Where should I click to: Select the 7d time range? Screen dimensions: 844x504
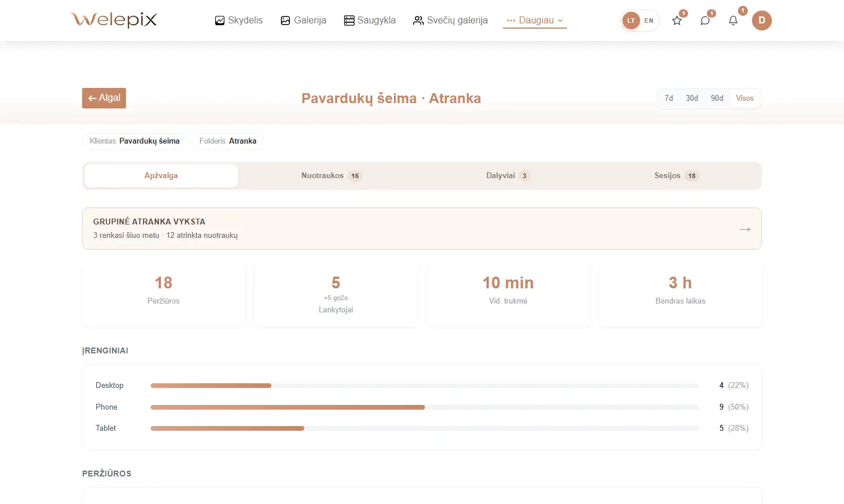click(x=669, y=98)
